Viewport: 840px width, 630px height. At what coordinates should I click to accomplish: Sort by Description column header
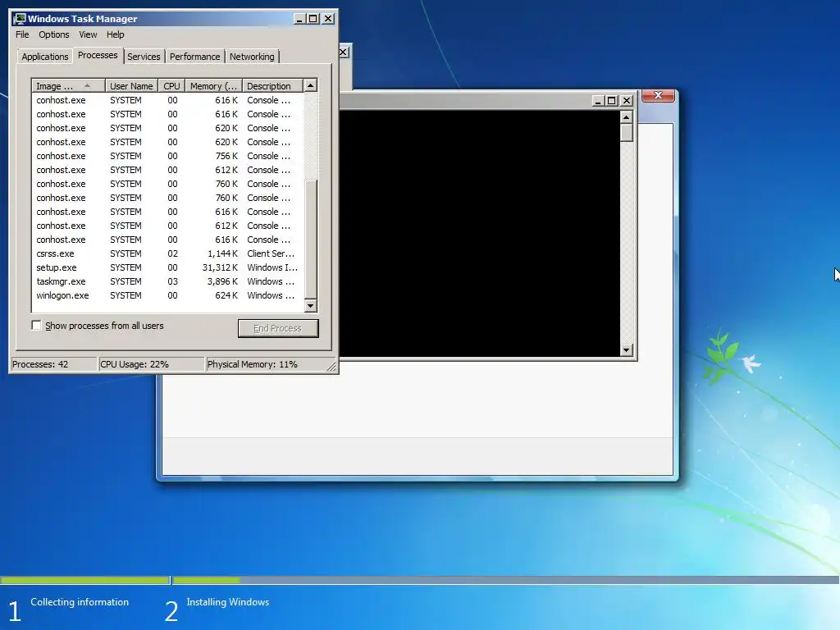coord(272,85)
